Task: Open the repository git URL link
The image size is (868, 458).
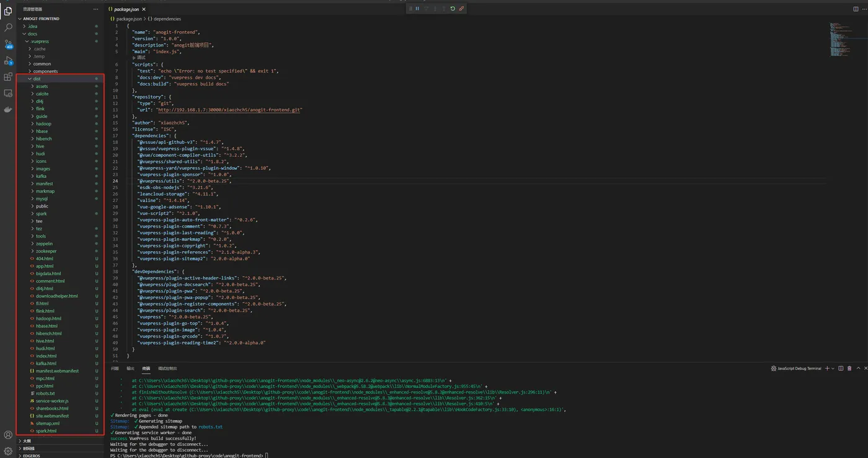Action: 229,110
